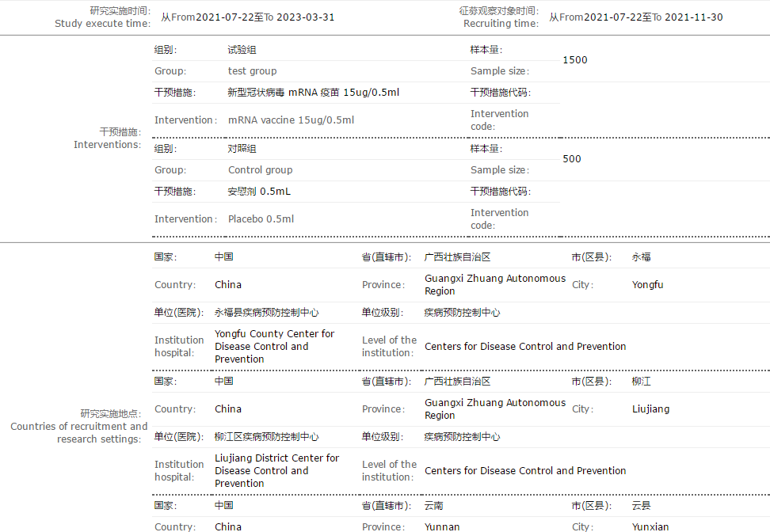Click the Recruiting time date range value
This screenshot has height=532, width=770.
click(x=636, y=17)
